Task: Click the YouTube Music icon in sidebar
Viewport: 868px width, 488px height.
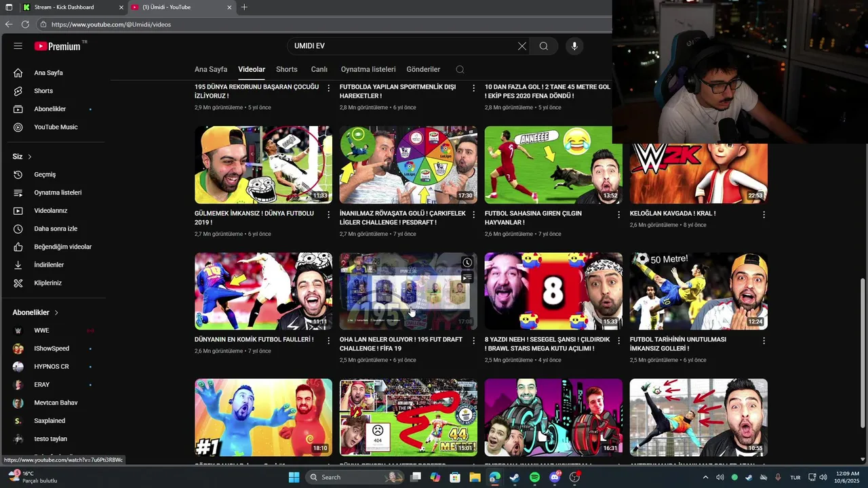Action: [x=18, y=127]
